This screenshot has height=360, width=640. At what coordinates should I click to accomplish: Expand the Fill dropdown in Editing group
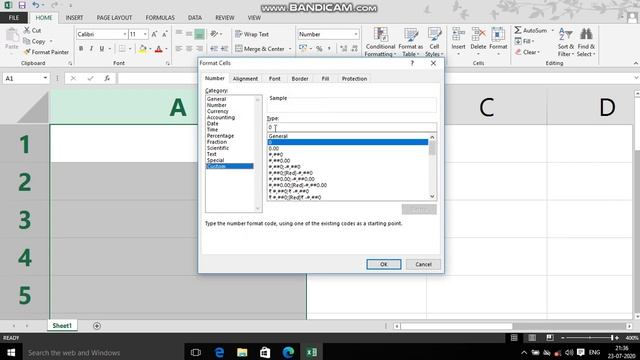tap(533, 41)
